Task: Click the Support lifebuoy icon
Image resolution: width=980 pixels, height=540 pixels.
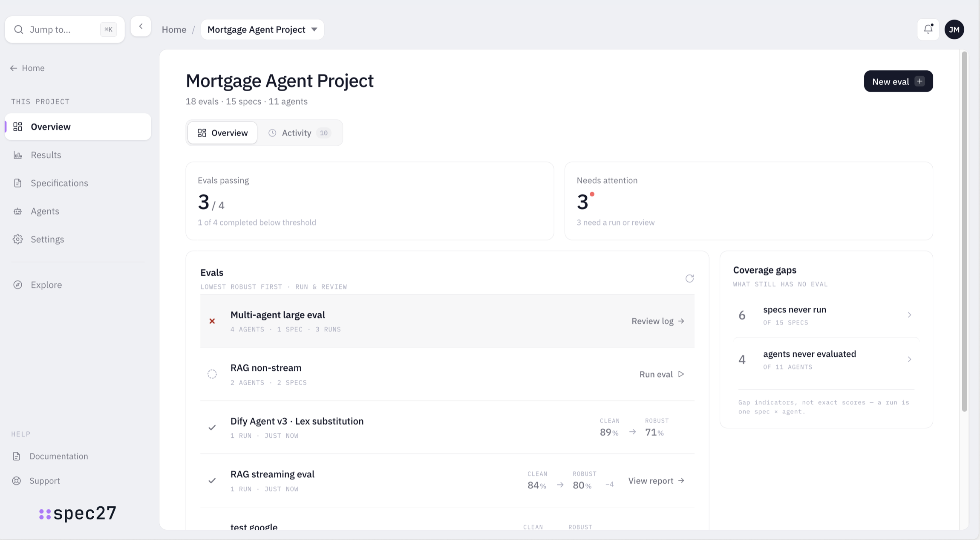Action: pyautogui.click(x=17, y=481)
